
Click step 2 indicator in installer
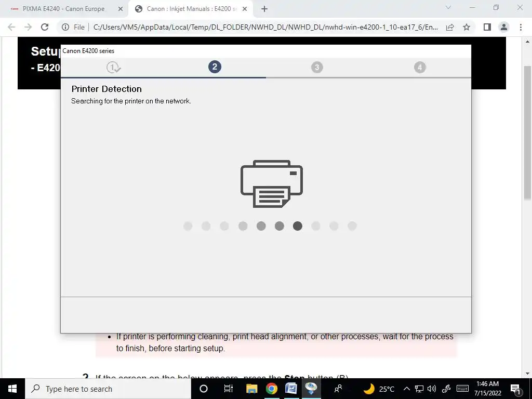click(215, 67)
